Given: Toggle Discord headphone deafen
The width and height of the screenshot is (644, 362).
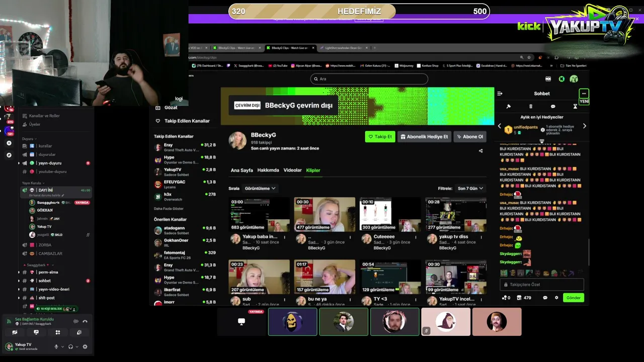Looking at the screenshot, I should pos(70,346).
